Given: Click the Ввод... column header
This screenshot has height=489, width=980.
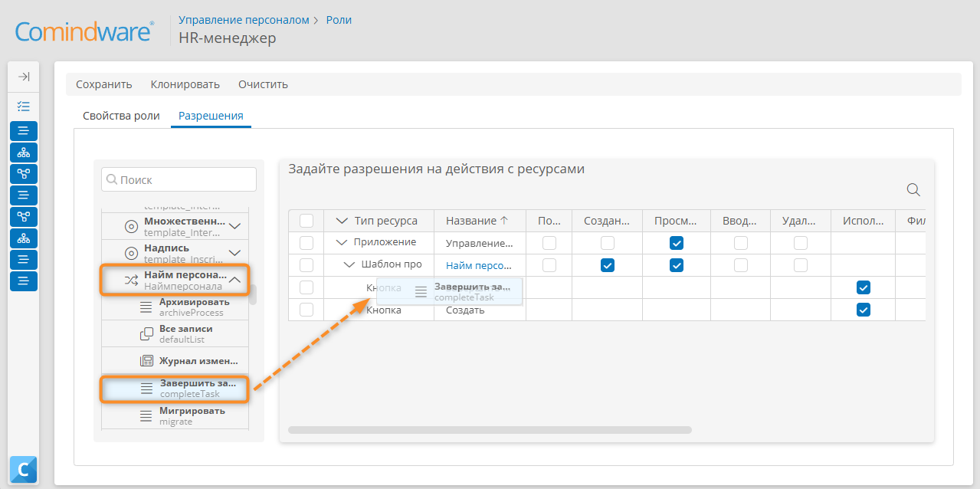Looking at the screenshot, I should tap(740, 221).
